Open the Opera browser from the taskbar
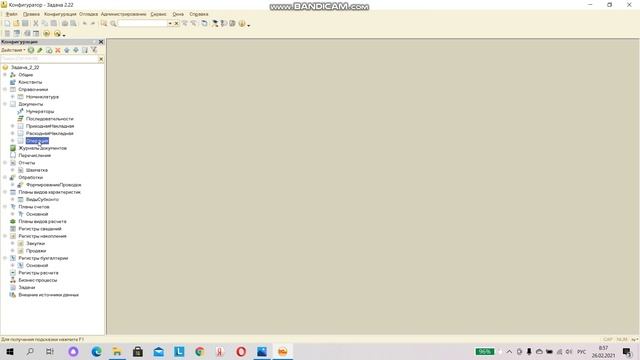The image size is (640, 360). (241, 351)
